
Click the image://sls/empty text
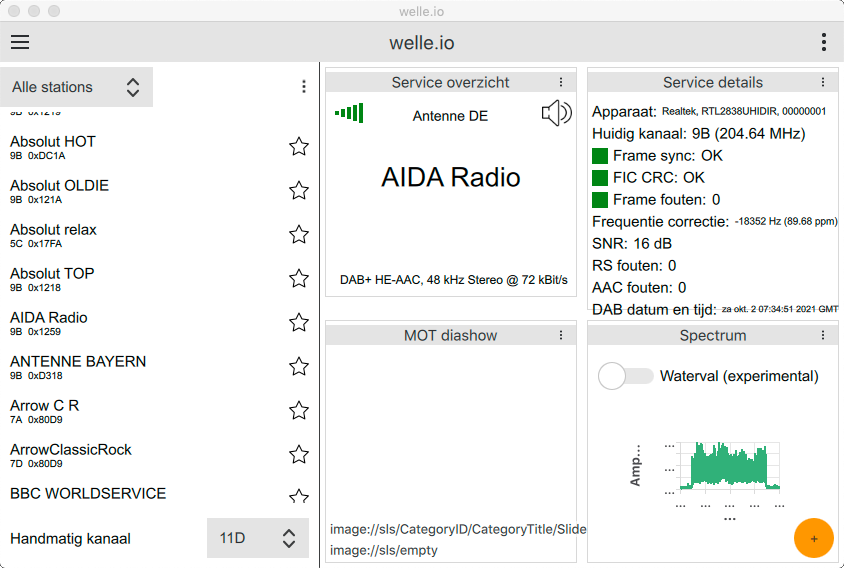(384, 550)
